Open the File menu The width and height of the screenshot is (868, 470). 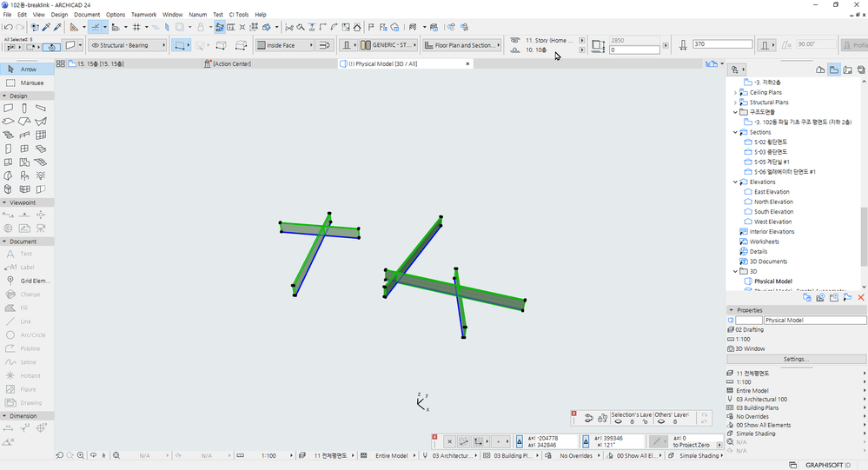7,15
